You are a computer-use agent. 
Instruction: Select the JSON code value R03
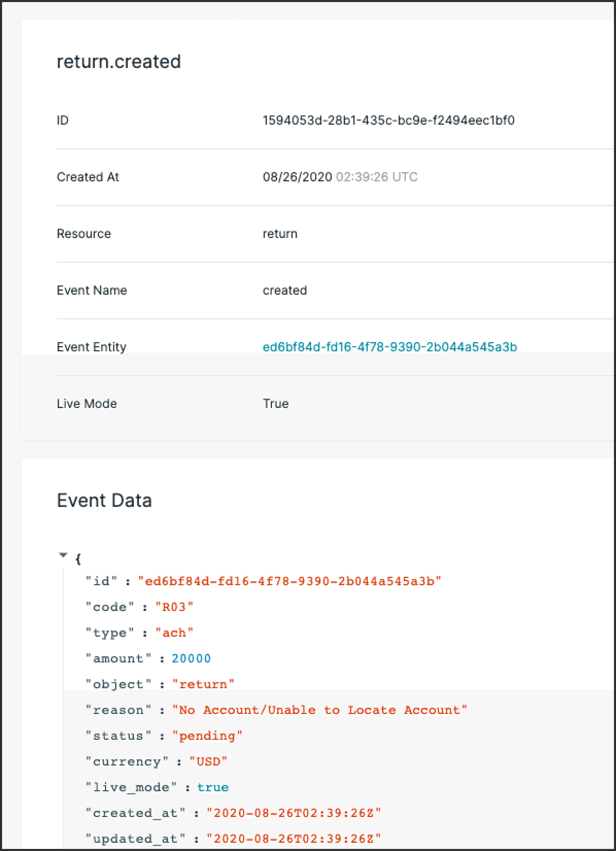pyautogui.click(x=174, y=607)
